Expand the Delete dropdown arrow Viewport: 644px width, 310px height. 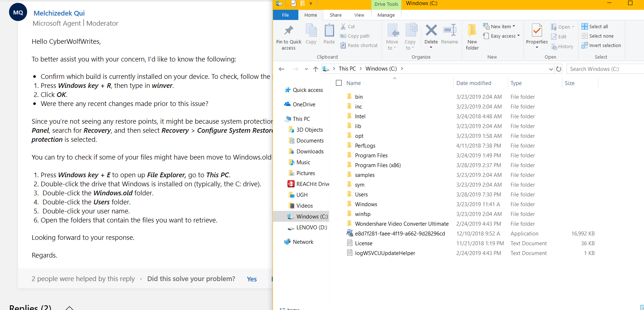coord(431,47)
